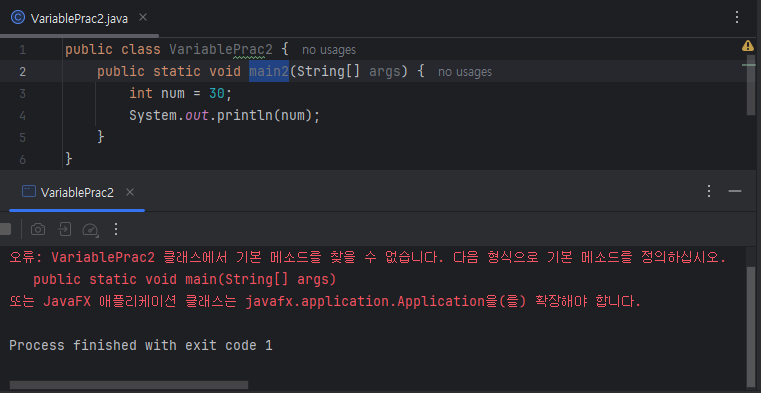761x393 pixels.
Task: Open the editor tabs options menu
Action: (737, 17)
